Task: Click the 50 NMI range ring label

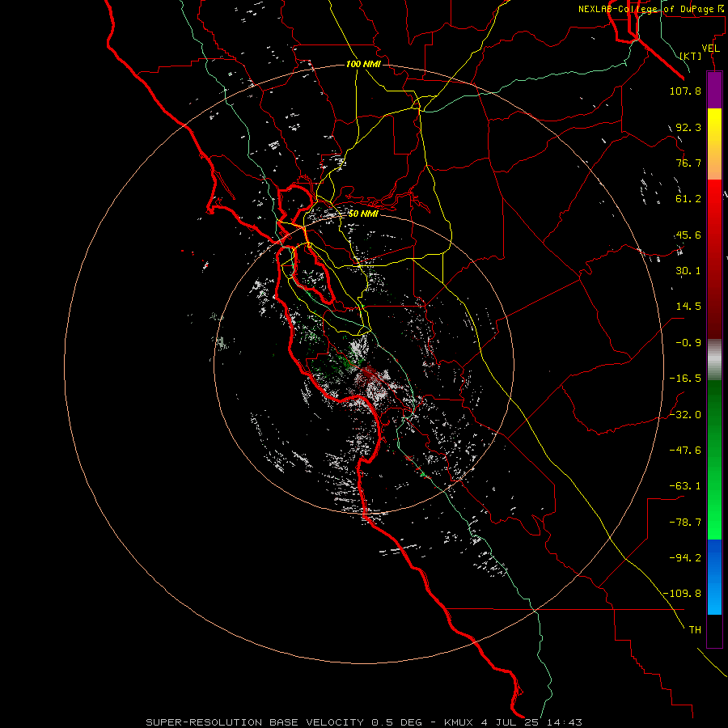Action: pos(363,214)
